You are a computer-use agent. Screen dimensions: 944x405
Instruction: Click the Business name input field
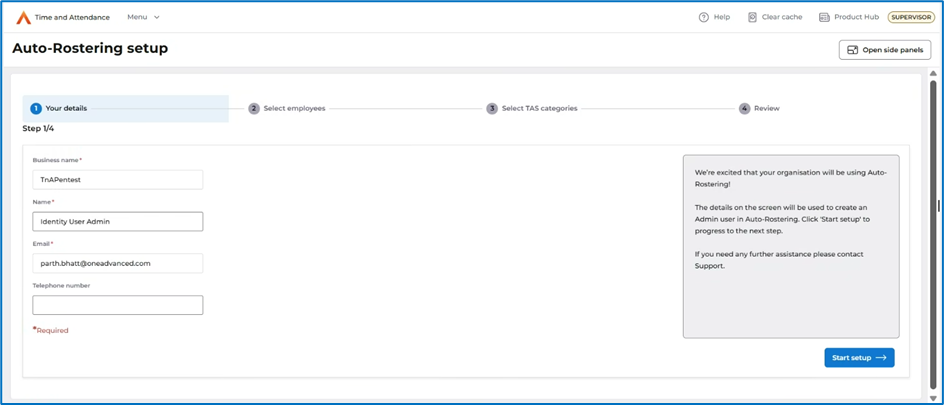coord(117,179)
